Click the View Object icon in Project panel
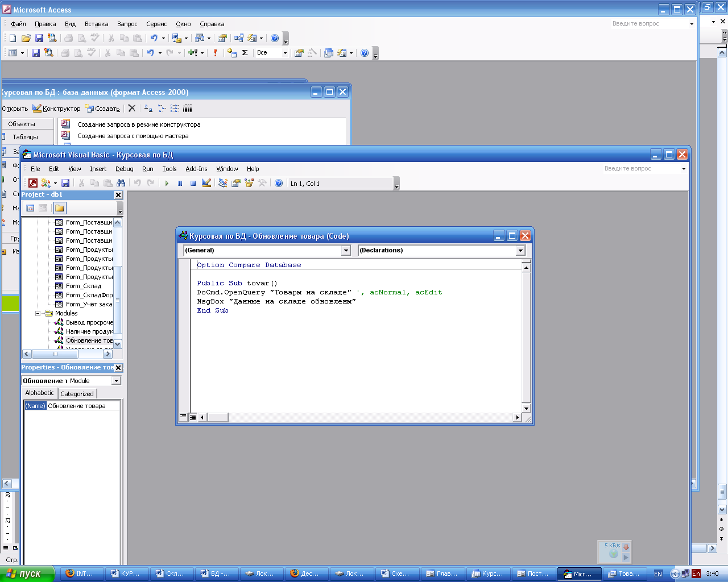 [43, 208]
